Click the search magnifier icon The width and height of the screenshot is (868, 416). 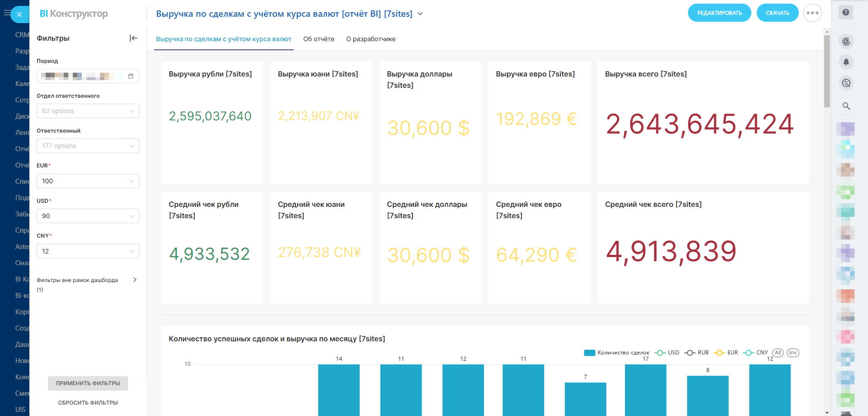tap(846, 106)
